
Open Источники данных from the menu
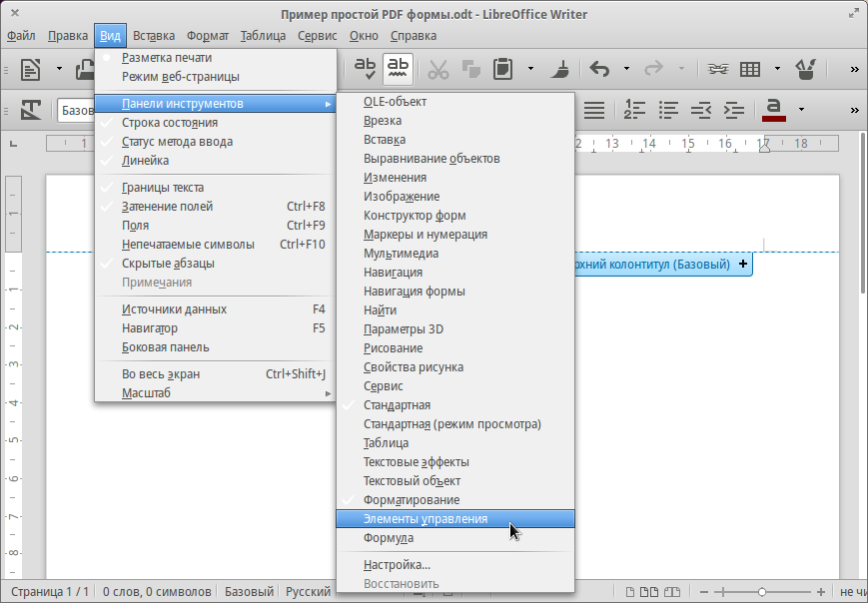[216, 309]
